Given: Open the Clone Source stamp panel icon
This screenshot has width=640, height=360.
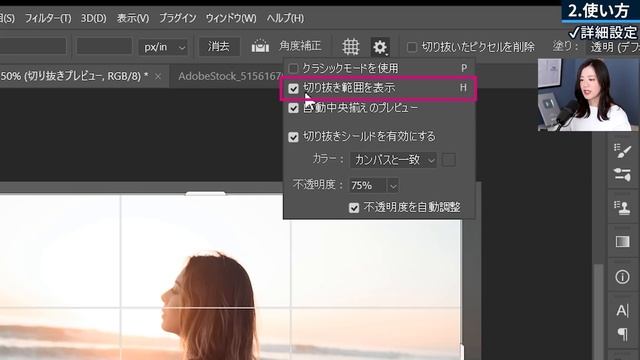Looking at the screenshot, I should (x=622, y=207).
